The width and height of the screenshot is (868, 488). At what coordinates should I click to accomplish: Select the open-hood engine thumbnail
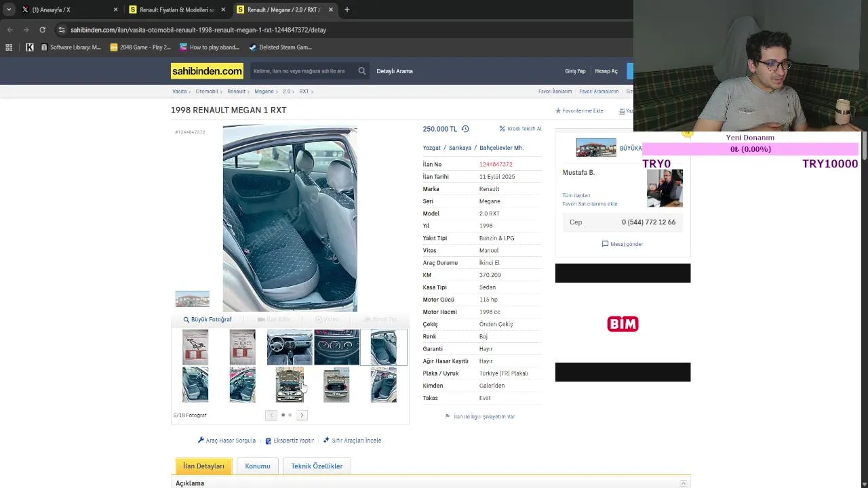pyautogui.click(x=290, y=384)
